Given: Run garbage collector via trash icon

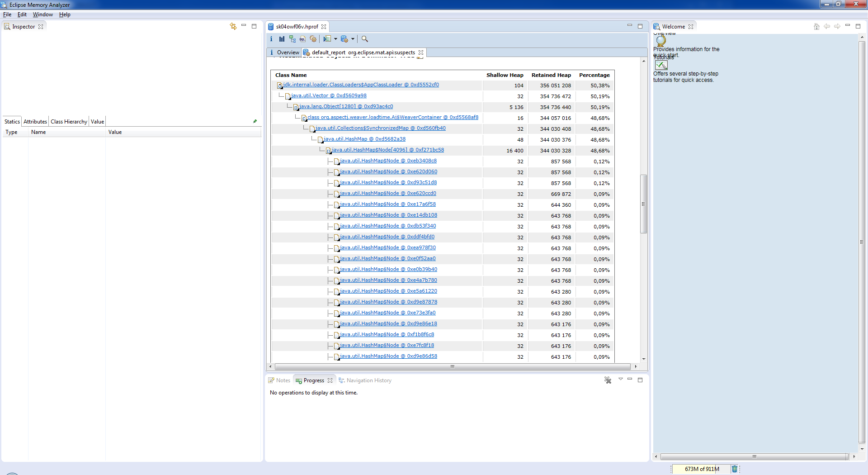Looking at the screenshot, I should (735, 469).
